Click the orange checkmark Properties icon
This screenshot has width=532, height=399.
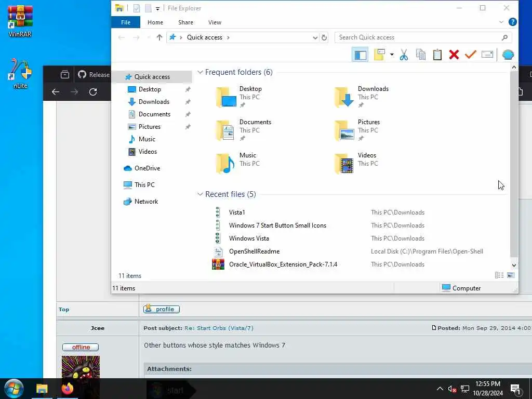click(470, 55)
